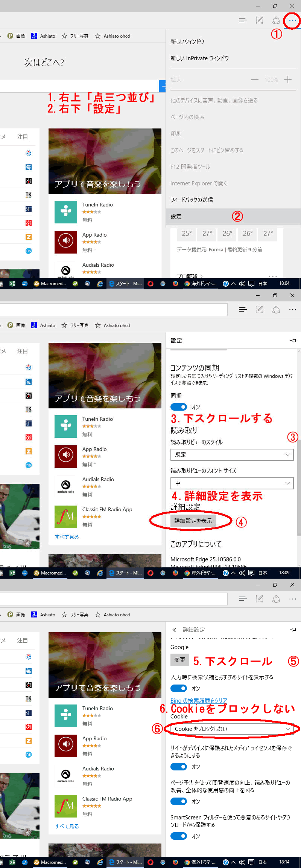This screenshot has width=301, height=868.
Task: Pin the 詳細設定 pane with the pin icon
Action: (293, 630)
